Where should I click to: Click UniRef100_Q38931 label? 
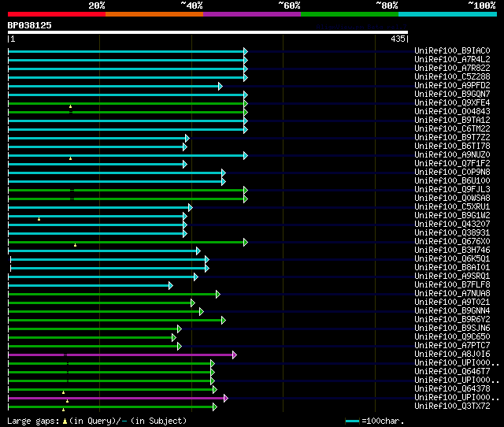pyautogui.click(x=452, y=233)
